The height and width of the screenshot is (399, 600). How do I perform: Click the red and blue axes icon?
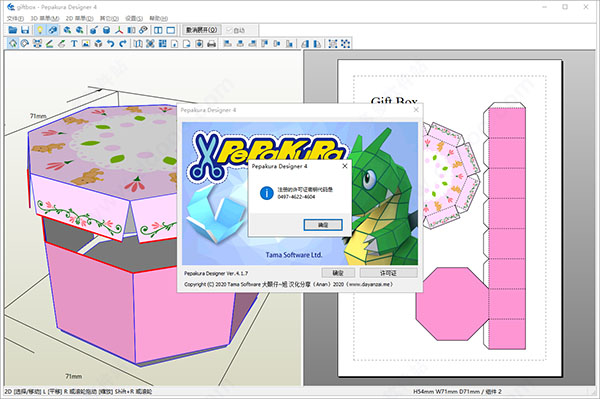coord(119,30)
